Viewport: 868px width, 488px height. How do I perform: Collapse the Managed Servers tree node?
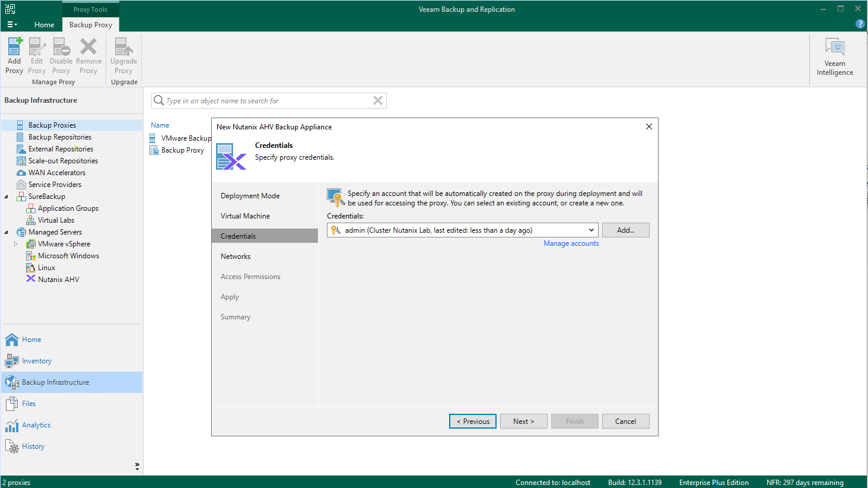tap(7, 232)
